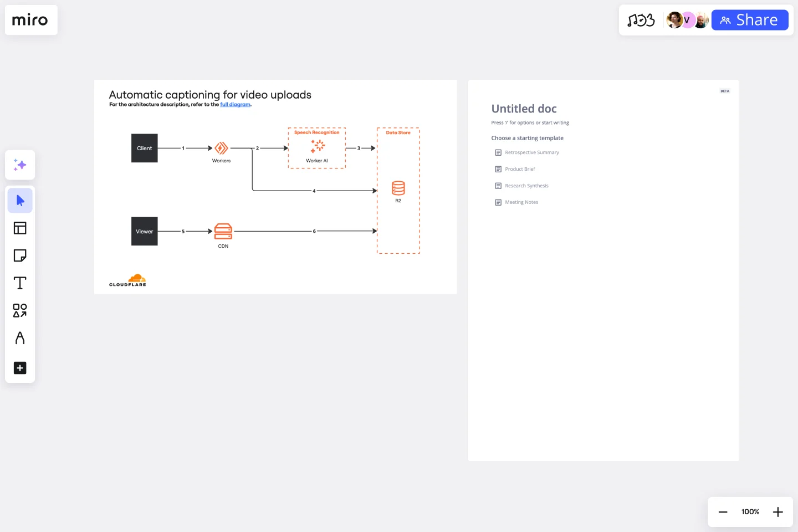Select the pen drawing tool
Screen dimensions: 798x532
pos(20,338)
